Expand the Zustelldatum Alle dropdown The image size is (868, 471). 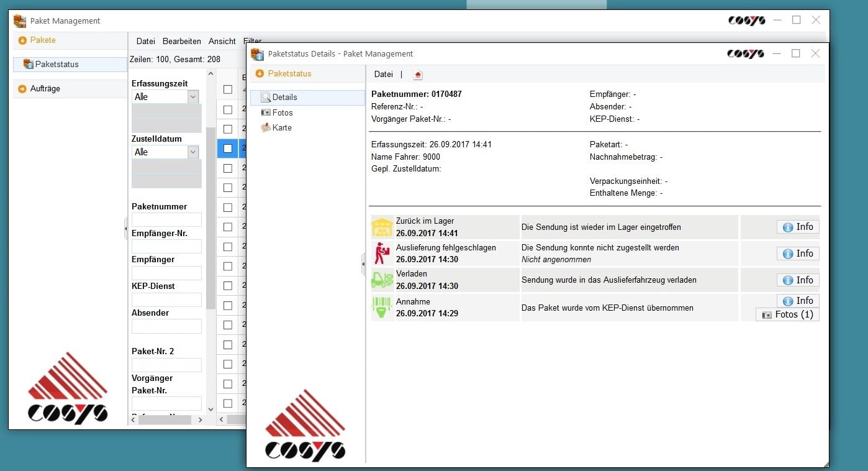pos(192,151)
